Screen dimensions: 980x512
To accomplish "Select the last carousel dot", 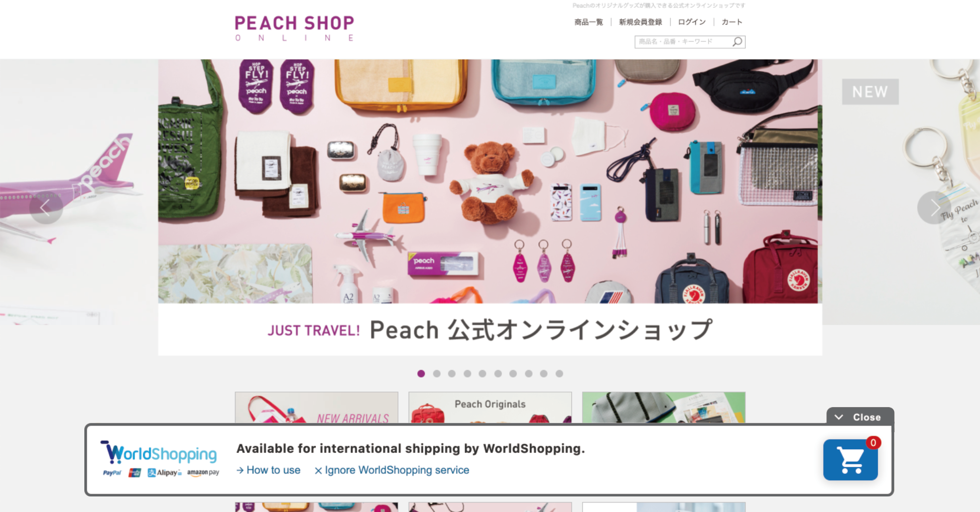I will [559, 373].
